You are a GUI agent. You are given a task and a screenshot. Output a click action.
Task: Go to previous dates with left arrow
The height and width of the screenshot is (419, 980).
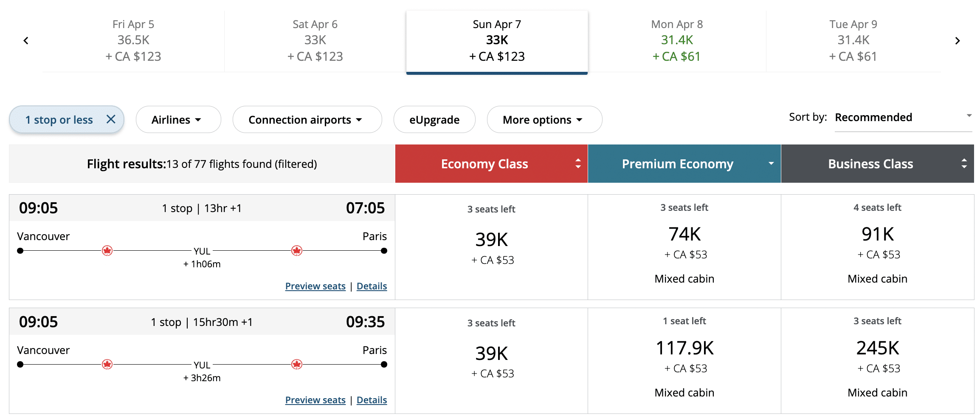pyautogui.click(x=26, y=41)
